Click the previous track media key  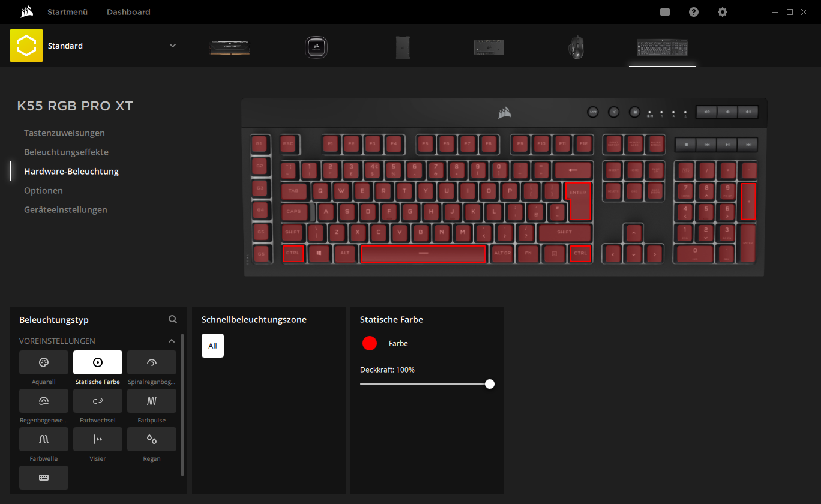click(707, 145)
